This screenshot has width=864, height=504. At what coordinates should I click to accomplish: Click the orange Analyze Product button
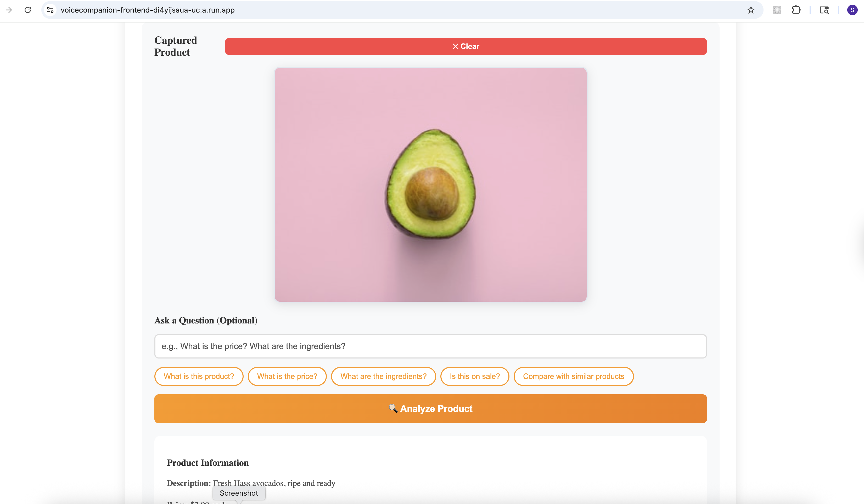(x=430, y=408)
